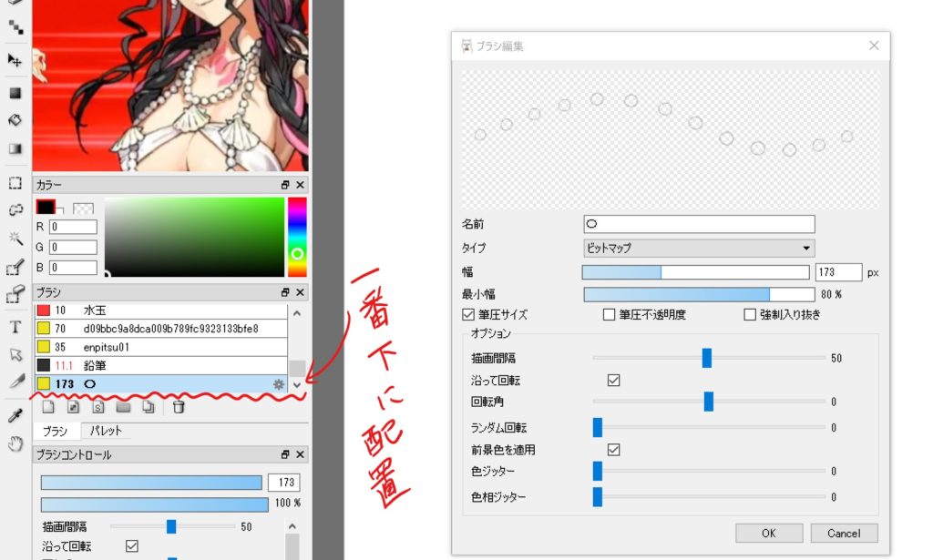Select the Gradient tool in toolbar
The height and width of the screenshot is (560, 933).
coord(15,148)
